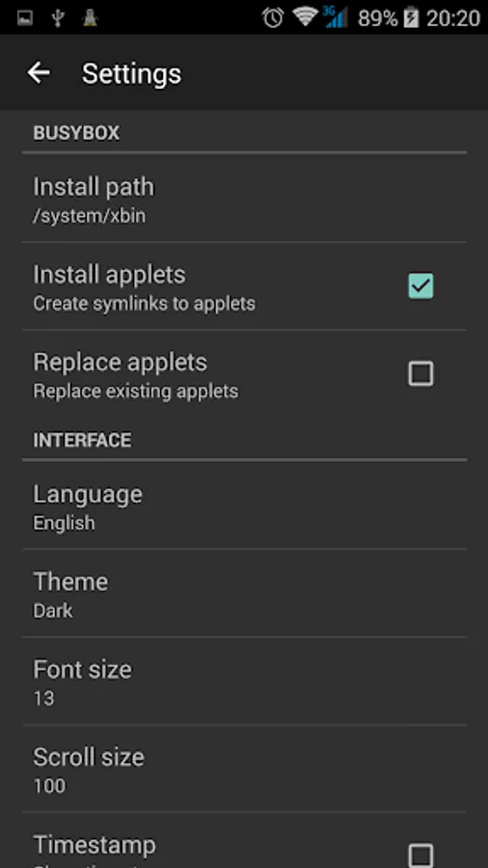This screenshot has width=488, height=868.
Task: Open the Theme chooser set to Dark
Action: (244, 593)
